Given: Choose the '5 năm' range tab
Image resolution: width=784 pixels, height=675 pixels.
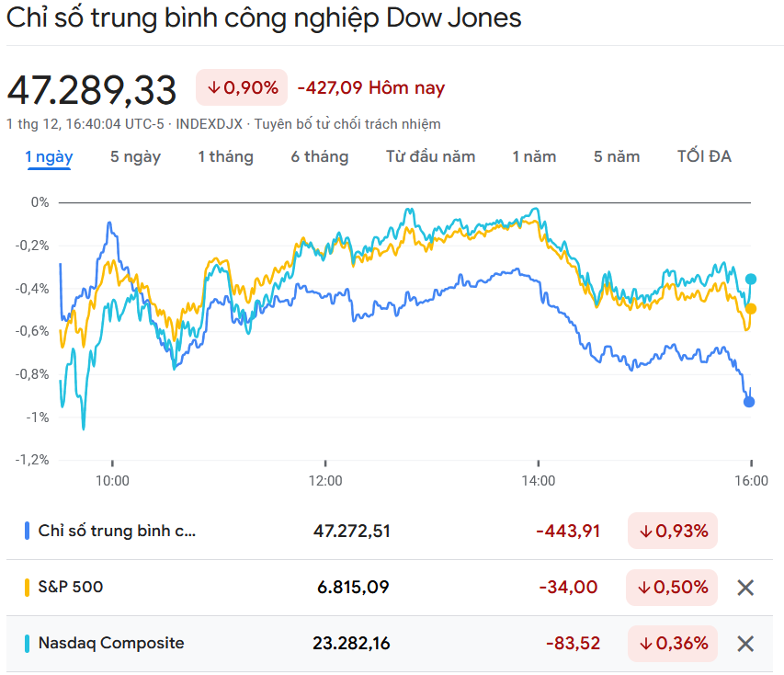Looking at the screenshot, I should (617, 156).
